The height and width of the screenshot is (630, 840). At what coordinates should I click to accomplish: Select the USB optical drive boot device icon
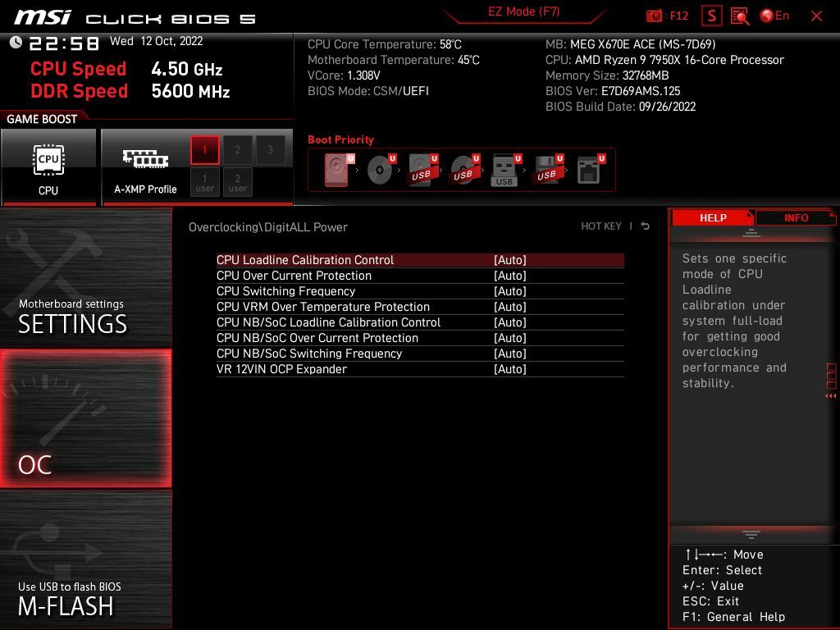pyautogui.click(x=465, y=170)
